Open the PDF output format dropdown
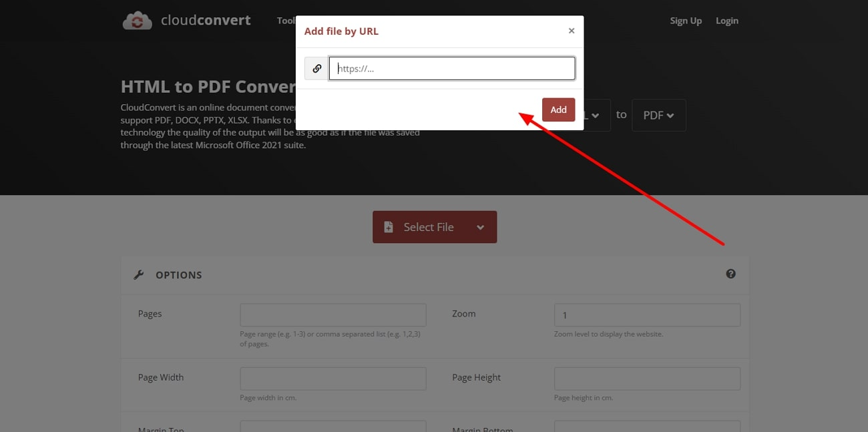Screen dimensions: 868x432 coord(659,115)
